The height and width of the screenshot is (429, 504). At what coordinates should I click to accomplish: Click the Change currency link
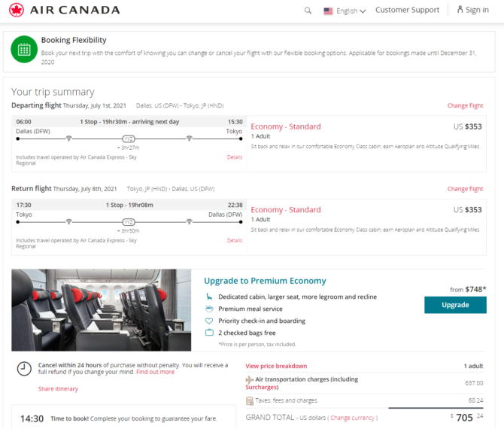352,418
